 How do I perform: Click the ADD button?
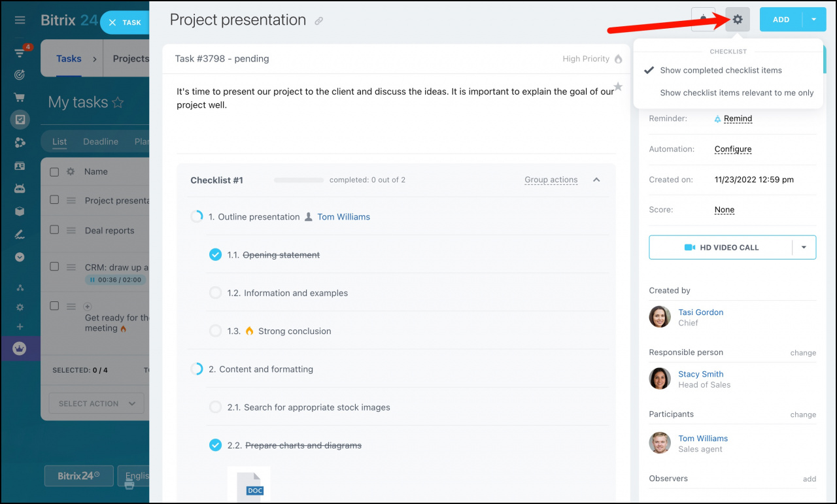[x=781, y=20]
